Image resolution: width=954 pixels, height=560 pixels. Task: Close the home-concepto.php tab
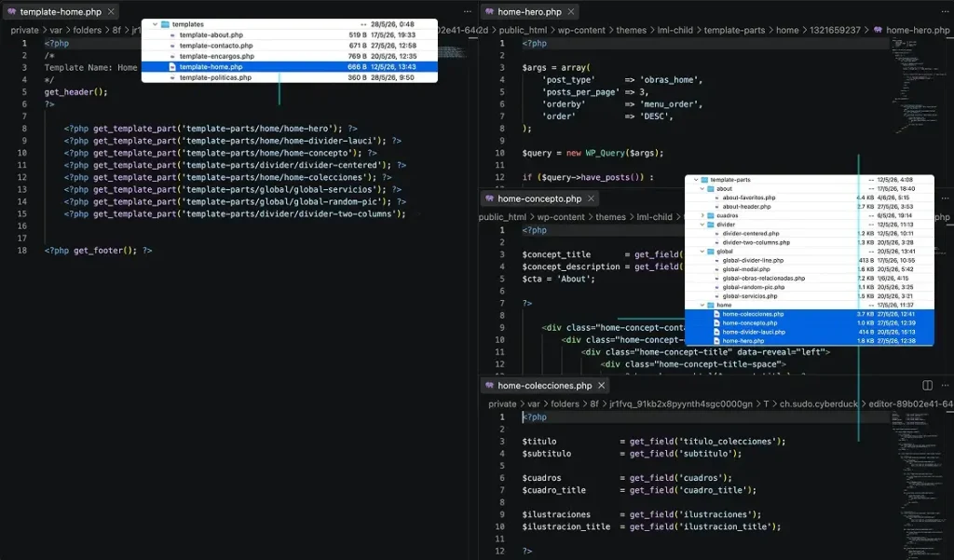point(591,198)
